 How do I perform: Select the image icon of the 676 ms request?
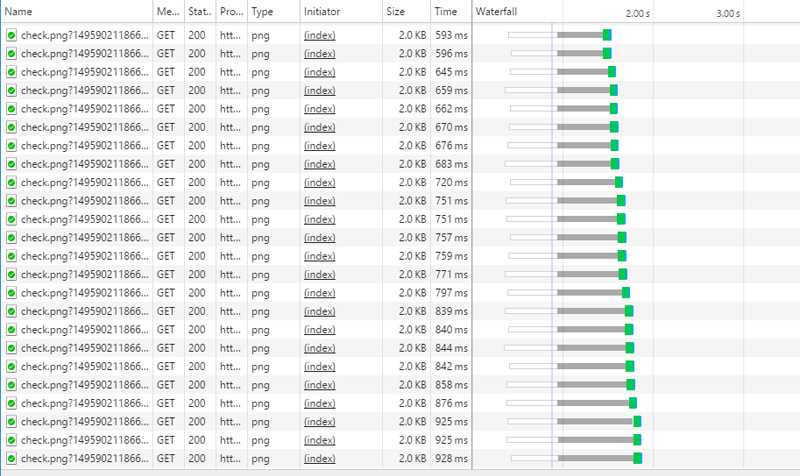pyautogui.click(x=11, y=145)
